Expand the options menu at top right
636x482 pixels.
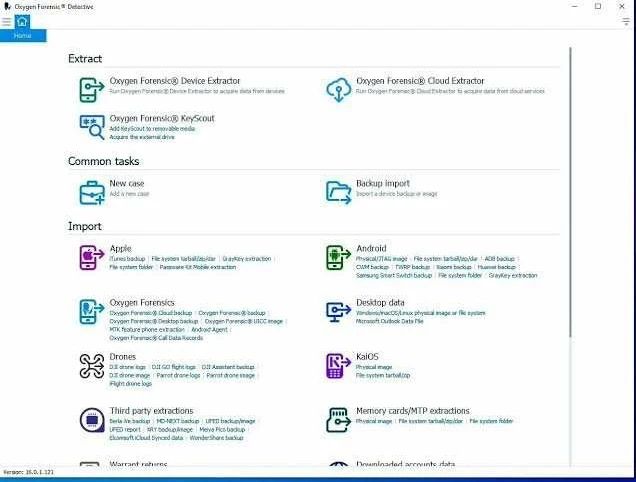626,22
